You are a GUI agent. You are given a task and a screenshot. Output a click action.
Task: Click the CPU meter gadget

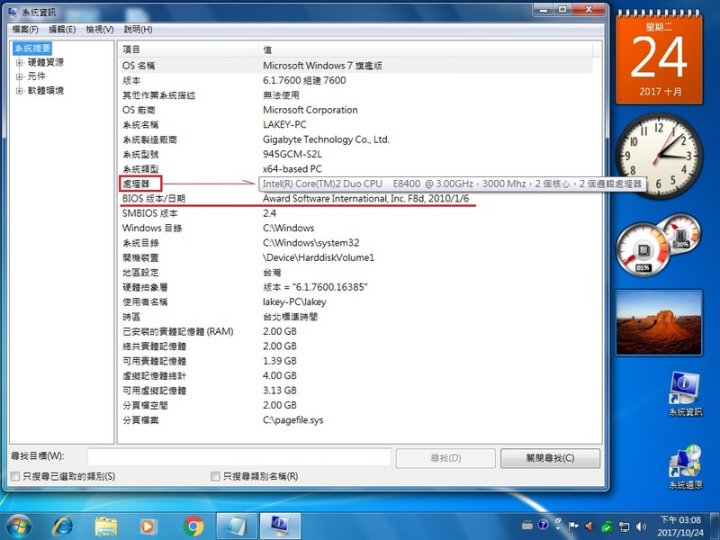[x=658, y=244]
